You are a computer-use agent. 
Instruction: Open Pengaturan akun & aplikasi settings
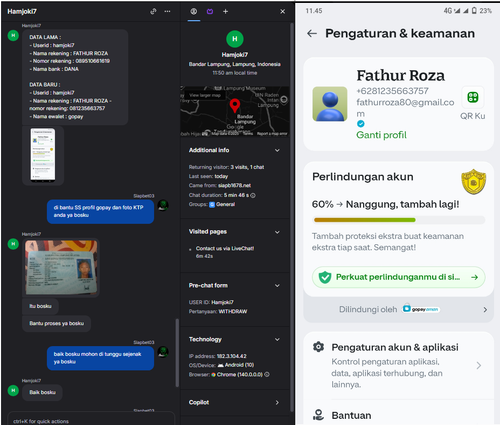[398, 365]
